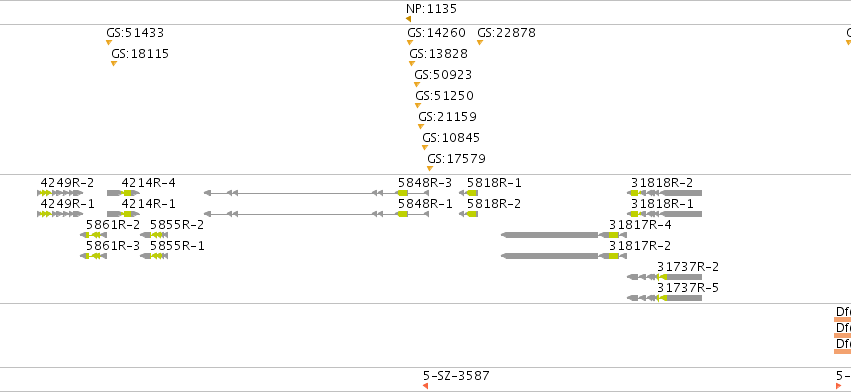Select the GS:17579 triangle marker
851x392 pixels.
click(x=430, y=169)
